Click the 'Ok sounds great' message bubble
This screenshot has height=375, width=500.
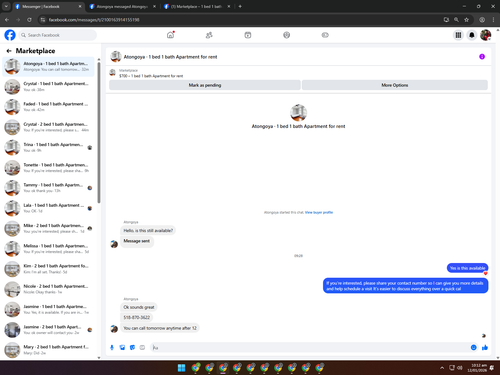pos(139,307)
